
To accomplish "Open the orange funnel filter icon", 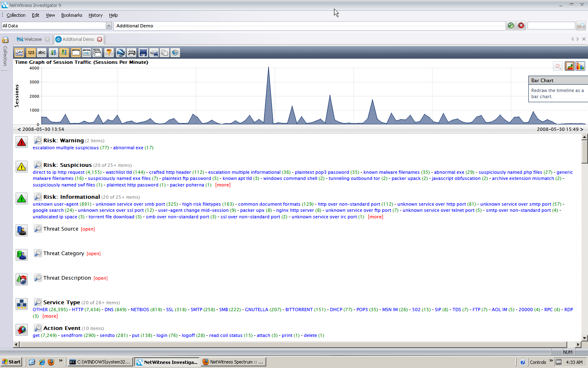I will point(109,52).
